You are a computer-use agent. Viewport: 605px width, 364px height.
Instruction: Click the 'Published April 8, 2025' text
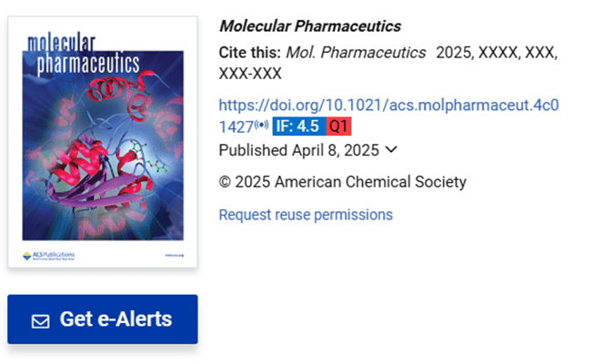pyautogui.click(x=300, y=150)
